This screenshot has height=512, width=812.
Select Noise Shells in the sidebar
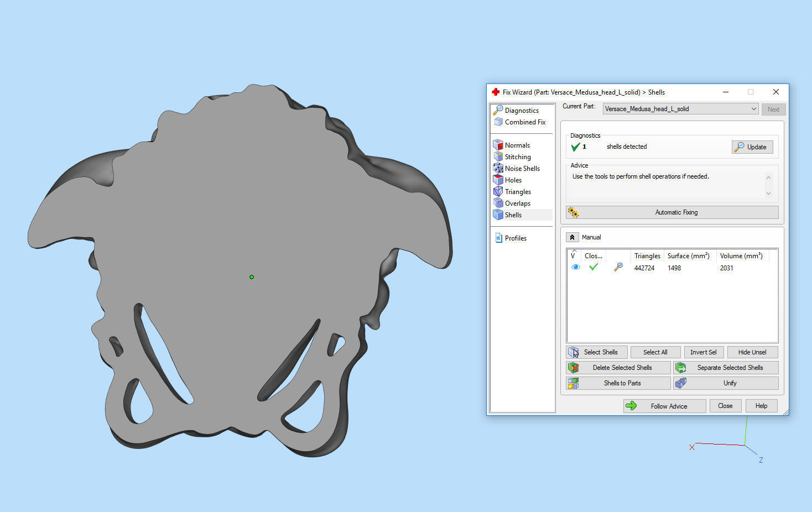pos(522,169)
